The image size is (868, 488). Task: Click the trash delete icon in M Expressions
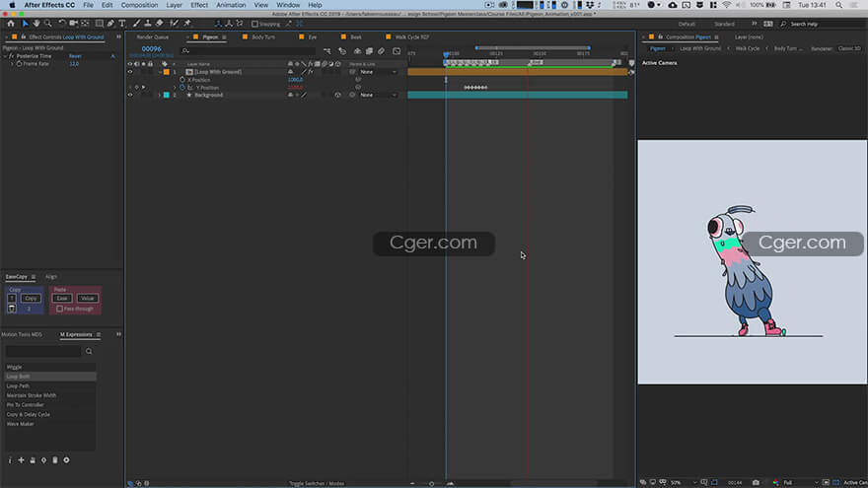55,460
